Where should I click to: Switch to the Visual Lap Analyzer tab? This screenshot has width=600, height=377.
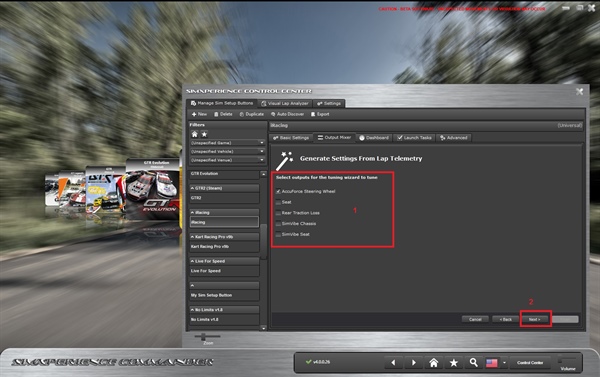point(285,103)
